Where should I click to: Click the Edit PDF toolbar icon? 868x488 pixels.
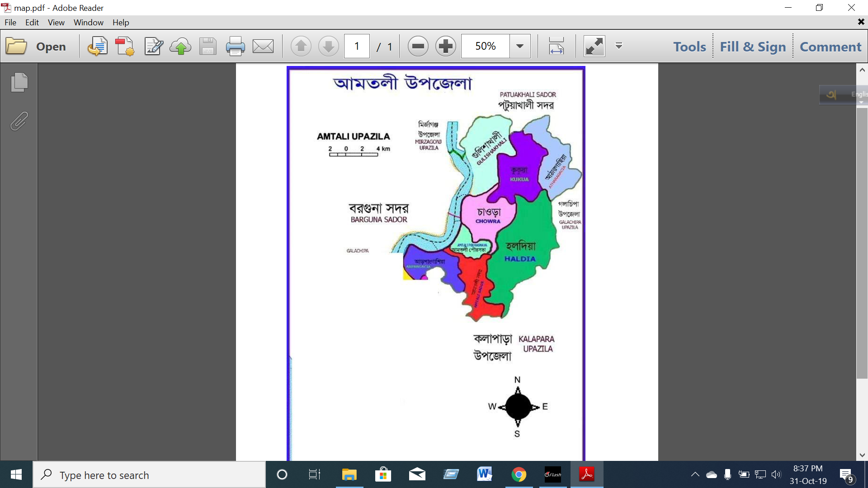coord(153,47)
